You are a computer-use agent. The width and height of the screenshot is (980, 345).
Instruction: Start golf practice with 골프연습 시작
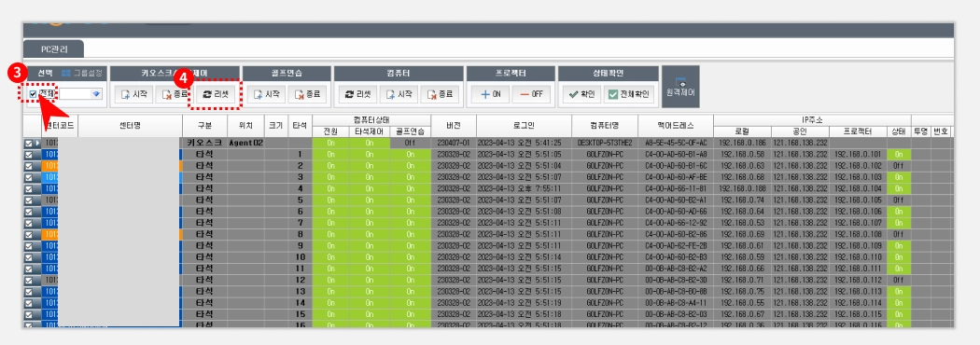266,95
